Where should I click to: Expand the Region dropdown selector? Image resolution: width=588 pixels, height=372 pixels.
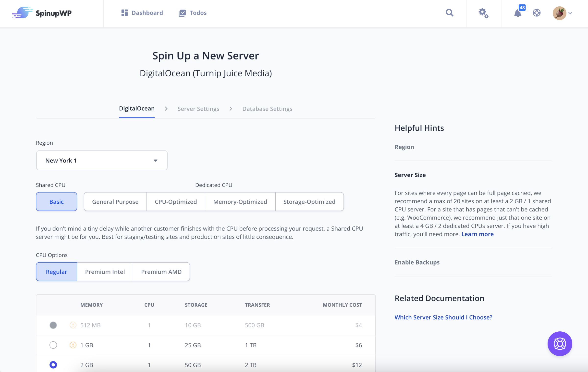click(x=102, y=160)
